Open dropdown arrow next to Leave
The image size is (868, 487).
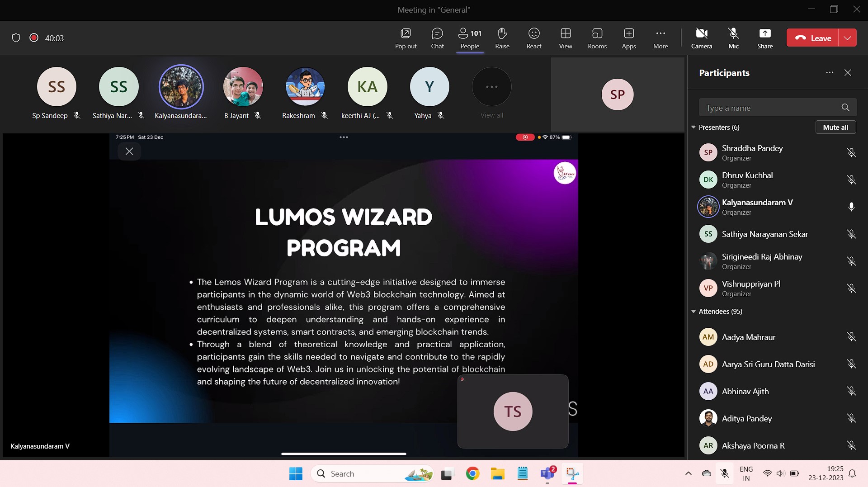[847, 38]
